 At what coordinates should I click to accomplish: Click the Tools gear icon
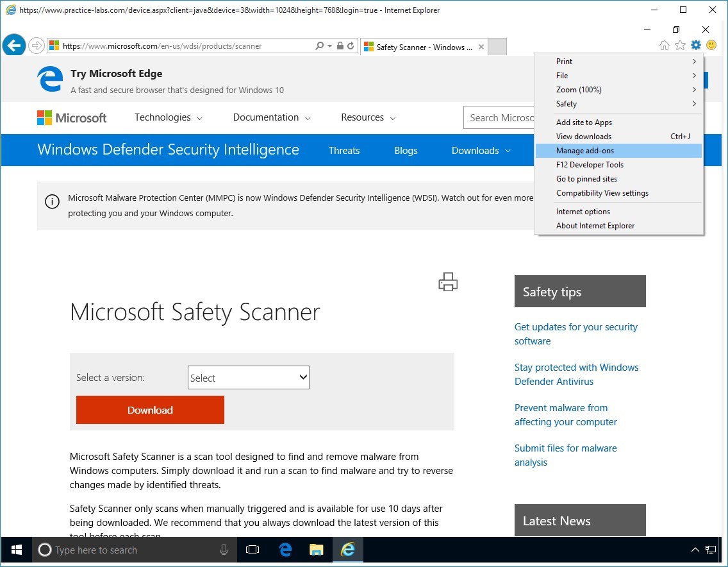[695, 45]
